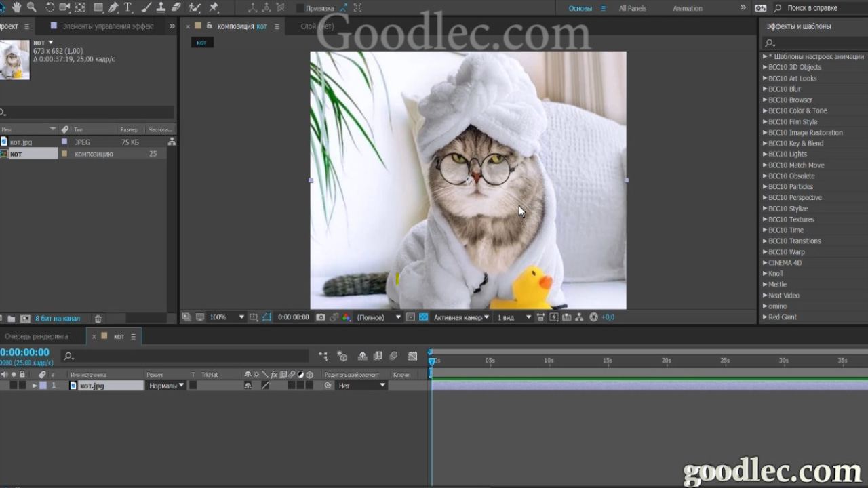The image size is (868, 488).
Task: Open the Элементы управления эффектами tab
Action: coord(108,26)
